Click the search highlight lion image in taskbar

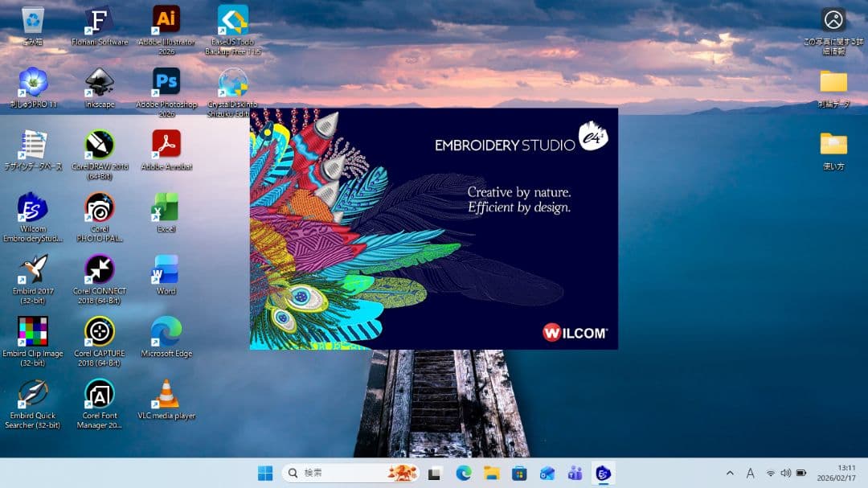coord(401,473)
